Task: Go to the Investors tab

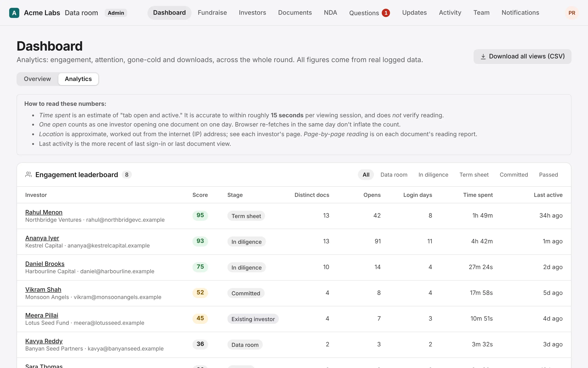Action: (252, 13)
